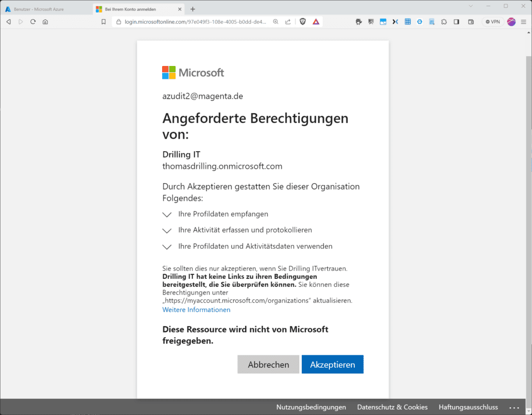Reload the sign-in page
532x415 pixels.
pos(33,22)
